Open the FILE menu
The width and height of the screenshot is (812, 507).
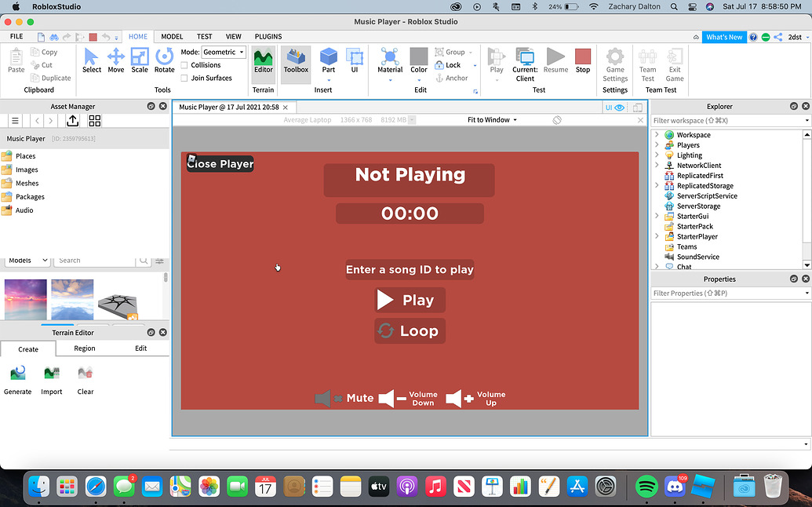click(x=16, y=36)
